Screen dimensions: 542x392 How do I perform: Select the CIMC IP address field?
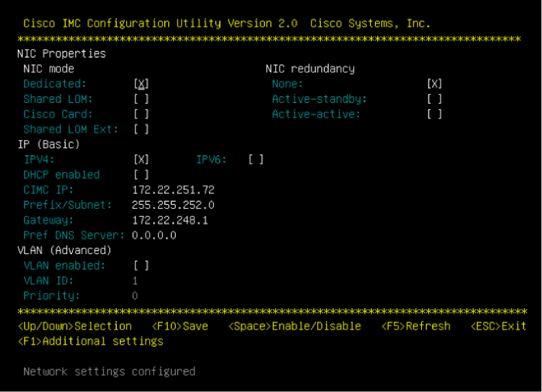pyautogui.click(x=173, y=190)
